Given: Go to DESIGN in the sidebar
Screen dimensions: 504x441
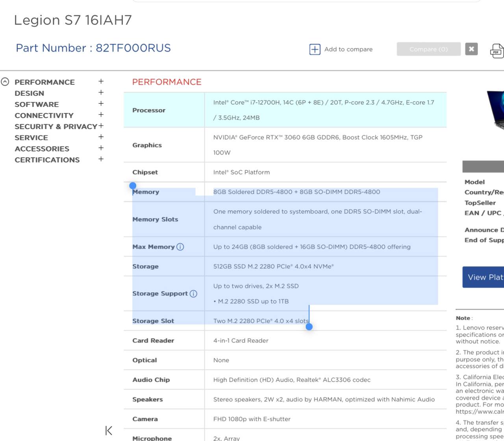Looking at the screenshot, I should click(x=29, y=93).
